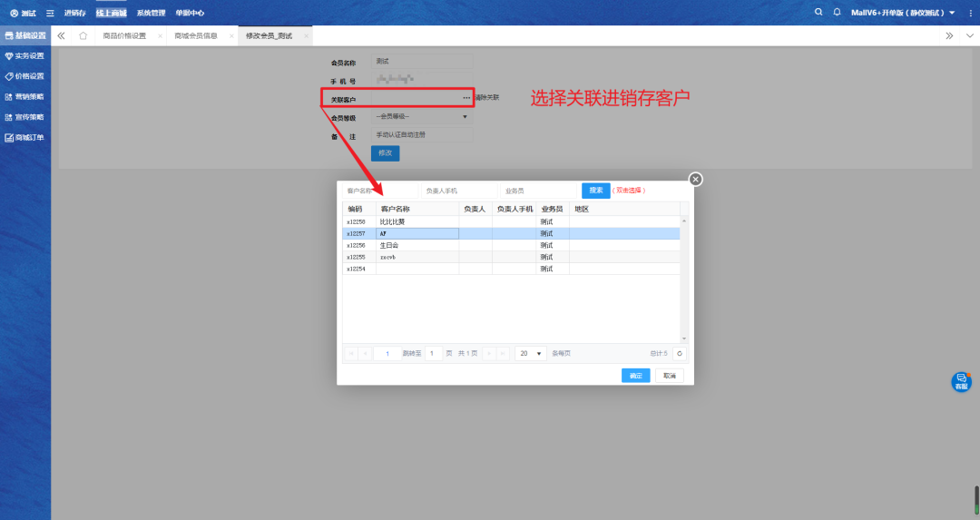The image size is (980, 520).
Task: Expand the page size 20 dropdown
Action: pyautogui.click(x=531, y=353)
